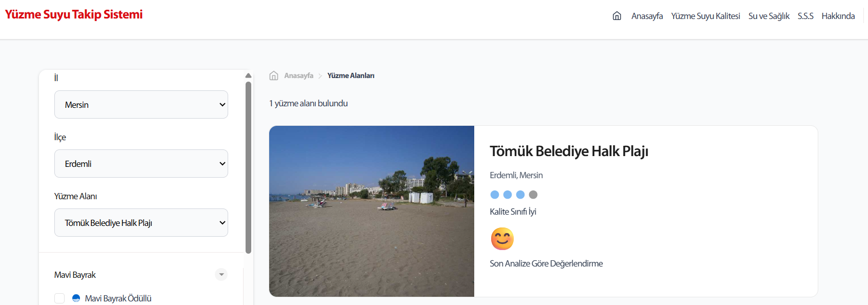Viewport: 868px width, 305px height.
Task: Click the first blue quality dot
Action: coord(495,195)
